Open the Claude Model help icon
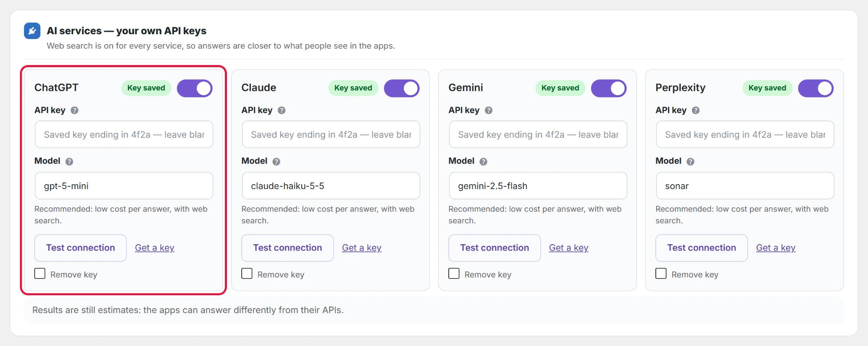The height and width of the screenshot is (346, 868). [276, 161]
